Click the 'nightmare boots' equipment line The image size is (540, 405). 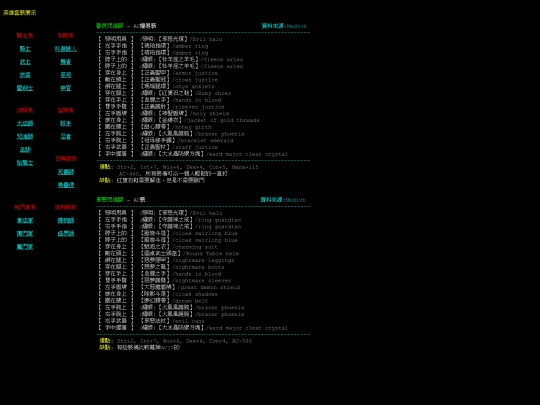click(x=162, y=267)
